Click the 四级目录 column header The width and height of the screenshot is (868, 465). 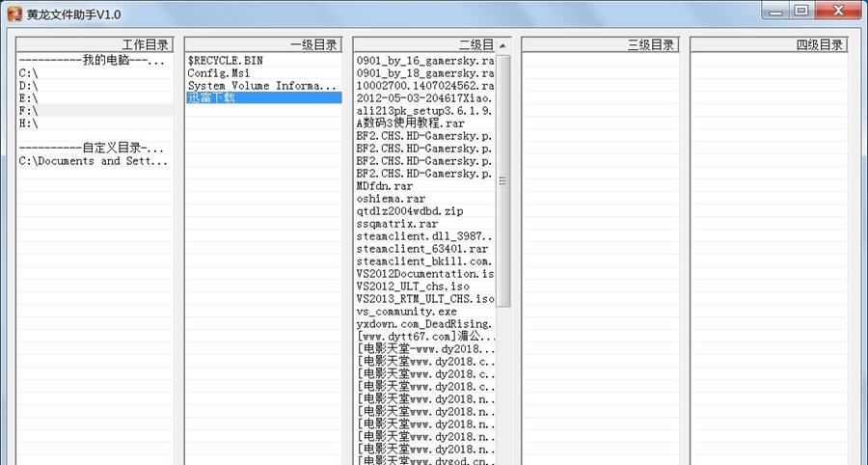(769, 44)
